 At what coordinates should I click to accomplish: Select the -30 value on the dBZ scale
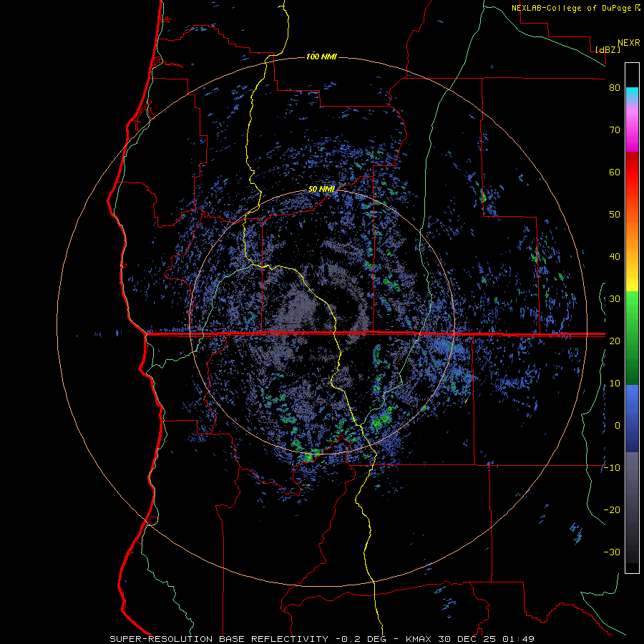(x=612, y=552)
